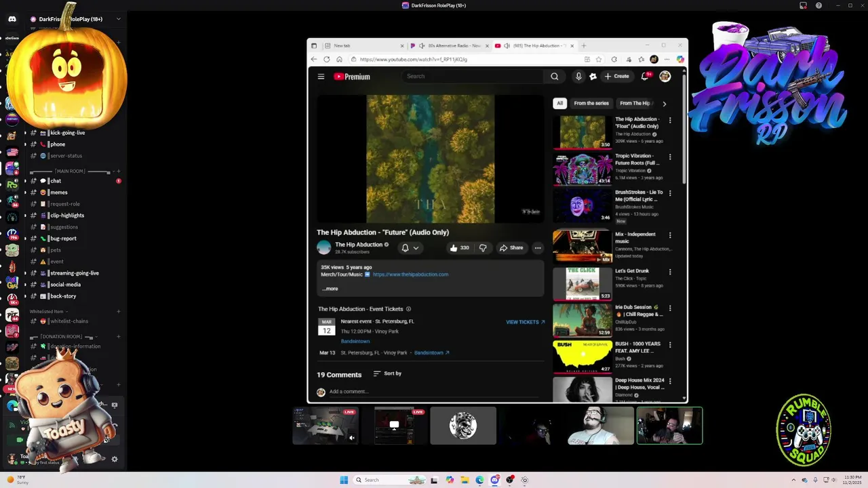Open the tab actions menu in browser
The width and height of the screenshot is (868, 488).
314,45
